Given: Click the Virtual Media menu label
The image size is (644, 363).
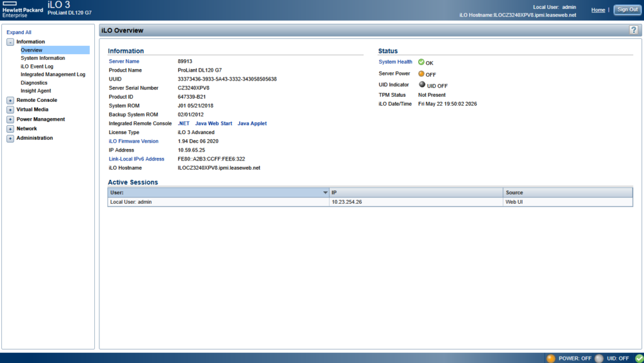Looking at the screenshot, I should click(x=33, y=109).
